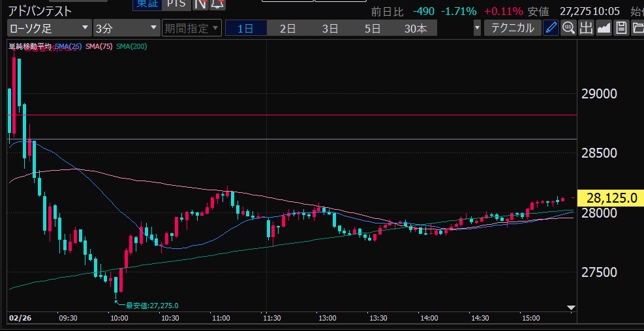This screenshot has width=644, height=331.
Task: Toggle the SMA(25) indicator label
Action: (x=67, y=46)
